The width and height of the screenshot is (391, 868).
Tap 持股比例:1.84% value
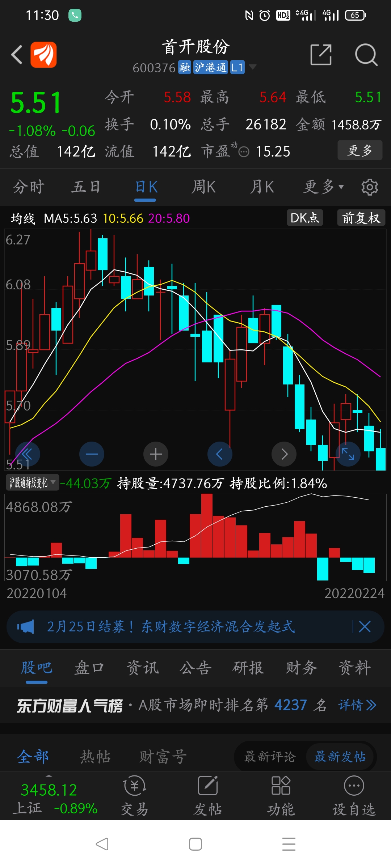[279, 483]
